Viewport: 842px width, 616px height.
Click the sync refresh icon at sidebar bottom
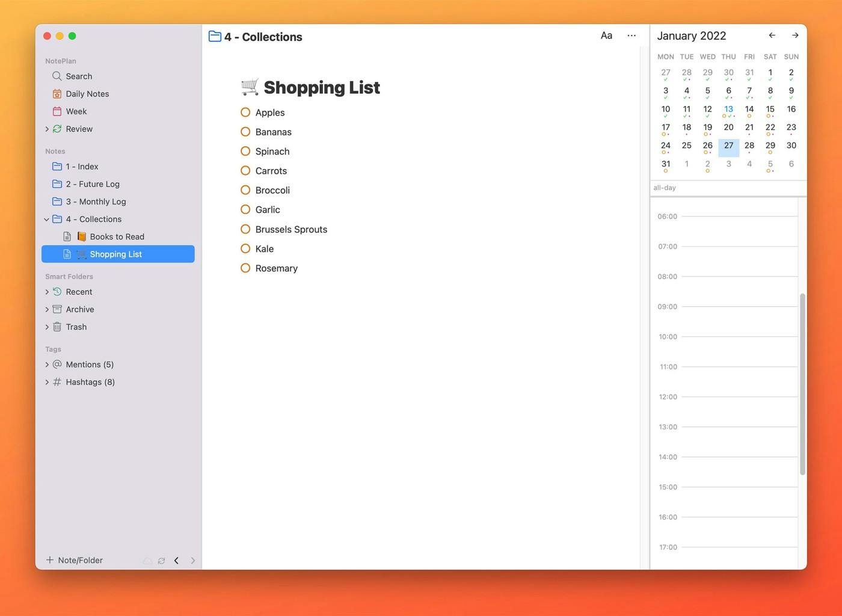161,561
